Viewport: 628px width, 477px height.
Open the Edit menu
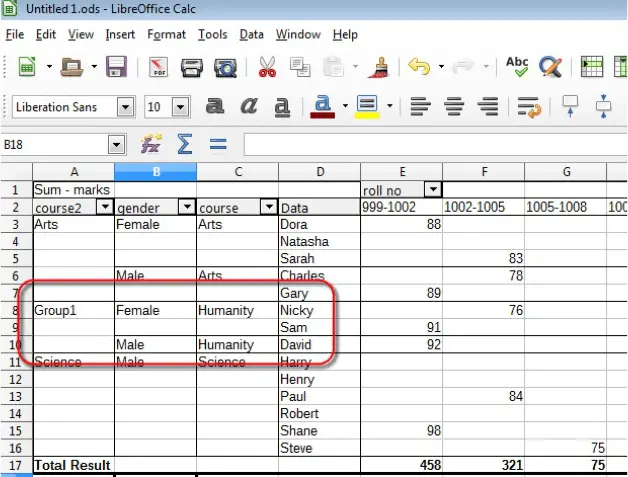(x=46, y=34)
